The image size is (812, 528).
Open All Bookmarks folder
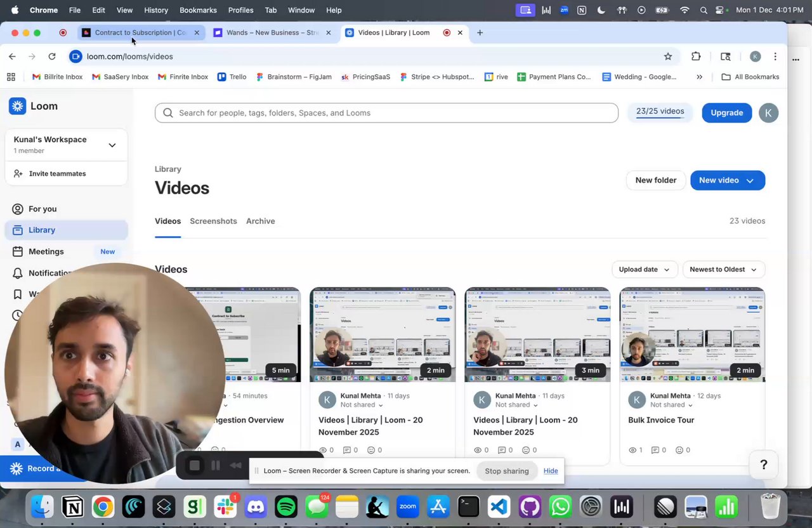click(x=750, y=77)
